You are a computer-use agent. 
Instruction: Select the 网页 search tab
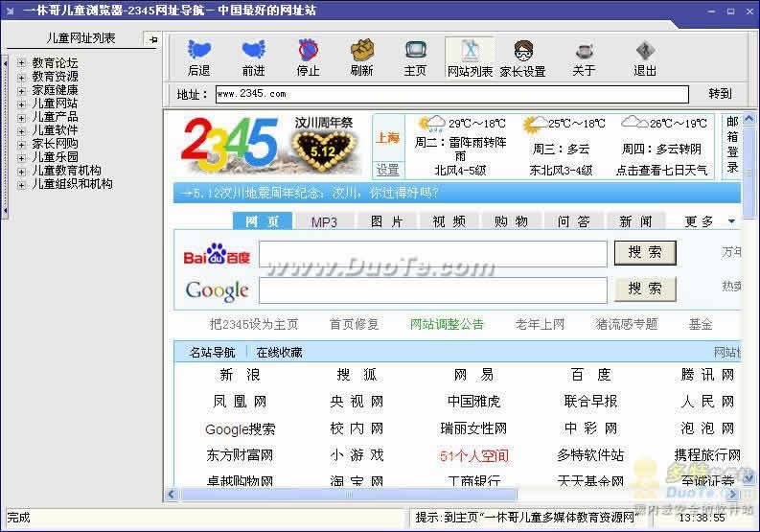[263, 221]
